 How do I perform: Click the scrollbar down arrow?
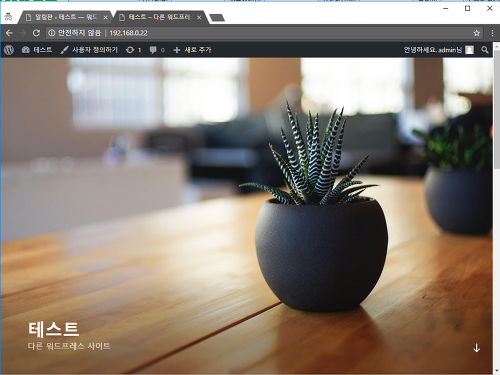(x=497, y=371)
